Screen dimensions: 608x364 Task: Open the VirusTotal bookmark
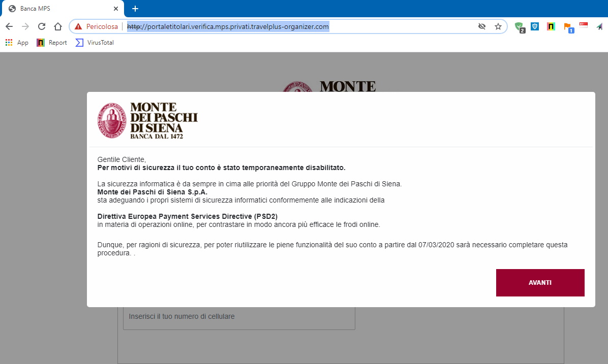pos(95,43)
